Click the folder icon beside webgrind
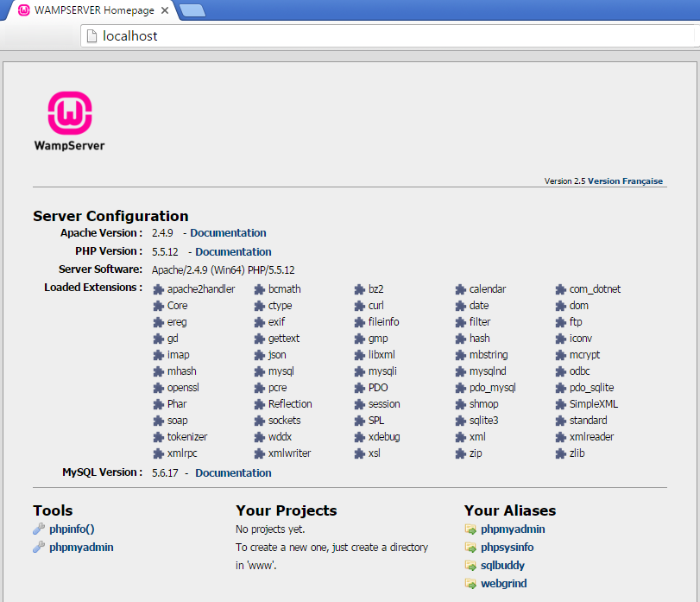This screenshot has width=700, height=602. coord(470,584)
